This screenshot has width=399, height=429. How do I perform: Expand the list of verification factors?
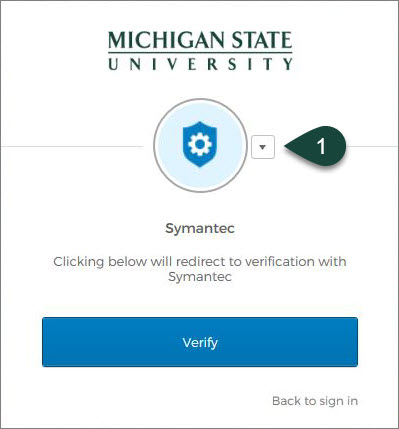click(x=263, y=147)
